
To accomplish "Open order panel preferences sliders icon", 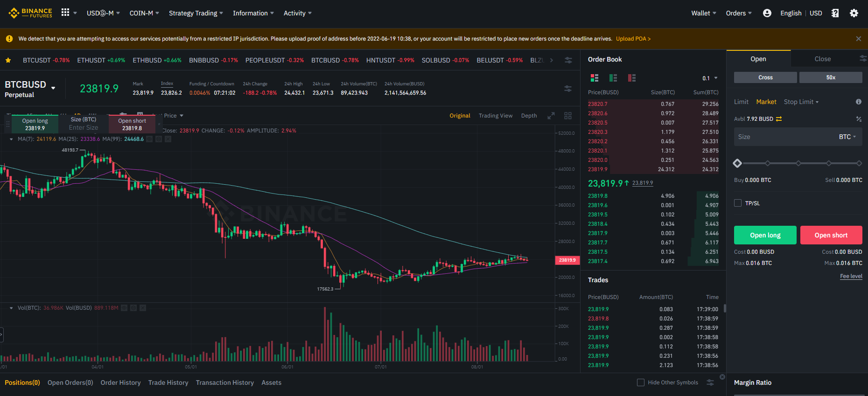I will click(x=863, y=58).
